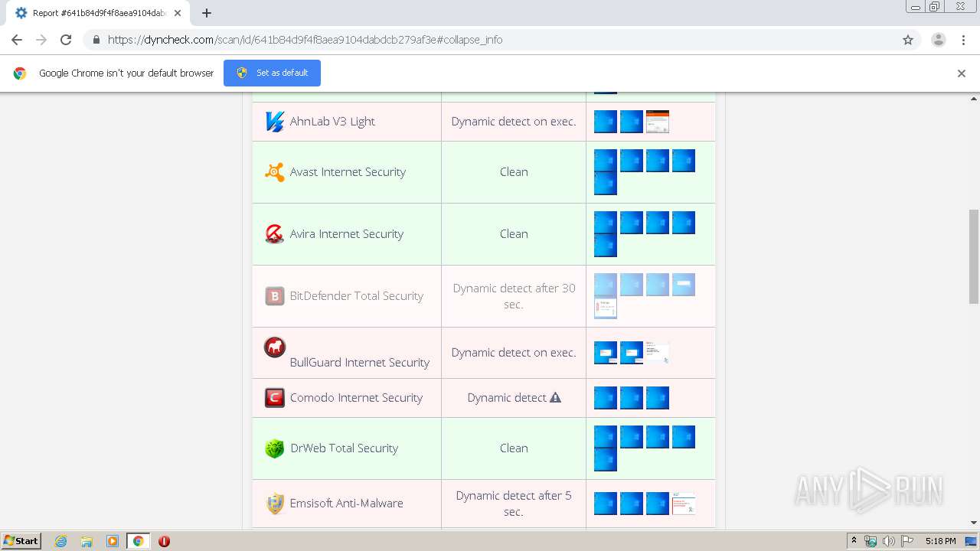Select the Report #641b84d9 browser tab

pyautogui.click(x=100, y=13)
